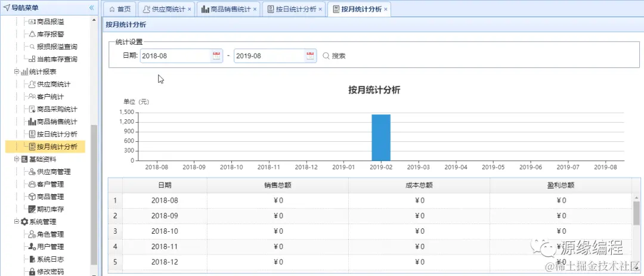
Task: Open 客户管理 in the sidebar
Action: point(50,184)
